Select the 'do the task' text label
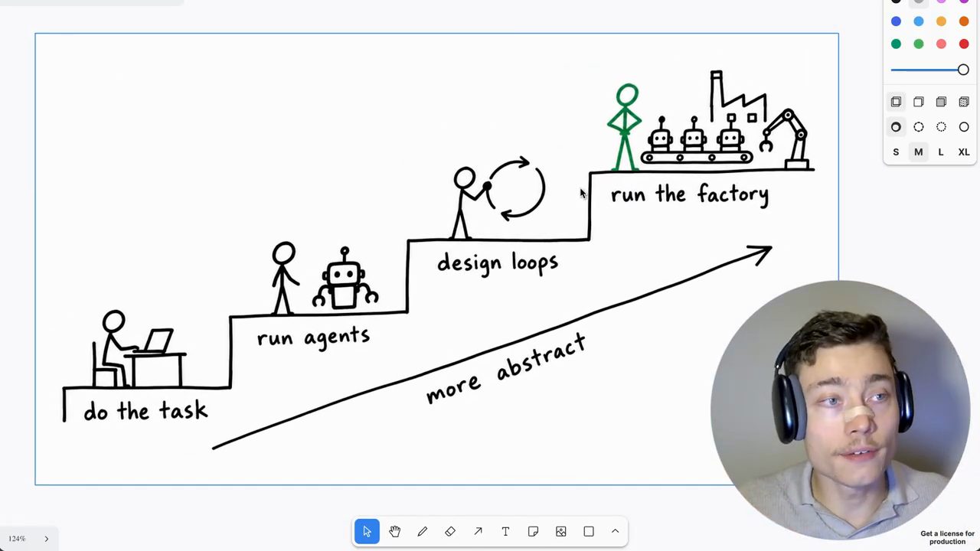 [145, 411]
